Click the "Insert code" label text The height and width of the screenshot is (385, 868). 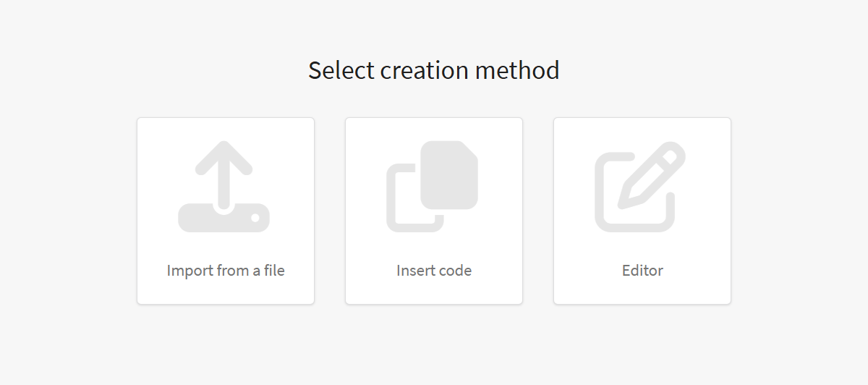tap(434, 271)
